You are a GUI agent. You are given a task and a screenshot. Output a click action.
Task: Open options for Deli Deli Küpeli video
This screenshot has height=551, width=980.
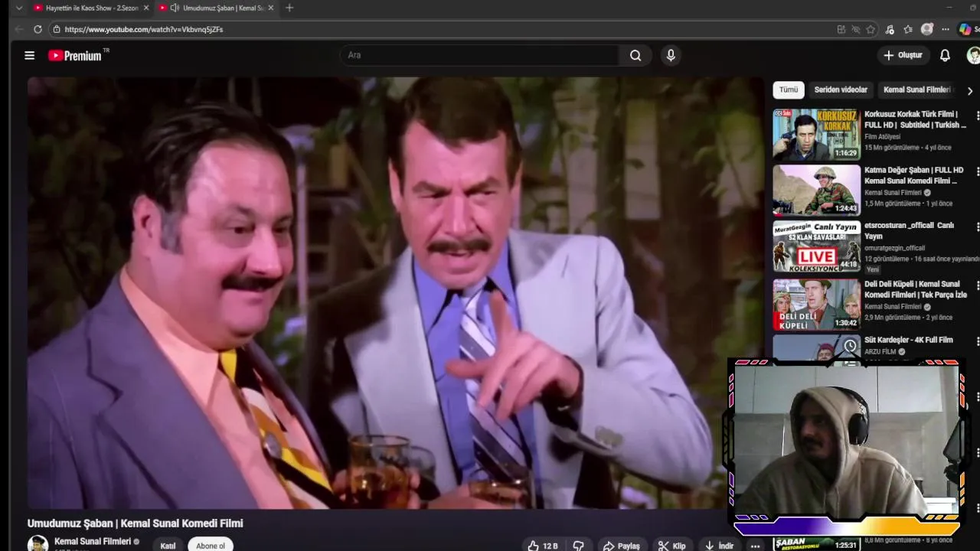tap(977, 285)
